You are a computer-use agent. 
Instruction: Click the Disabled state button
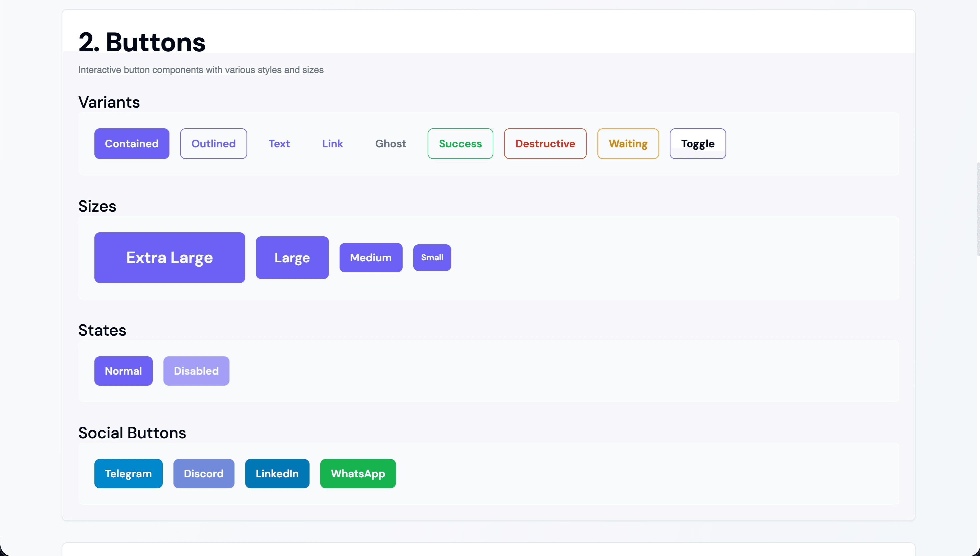[196, 370]
